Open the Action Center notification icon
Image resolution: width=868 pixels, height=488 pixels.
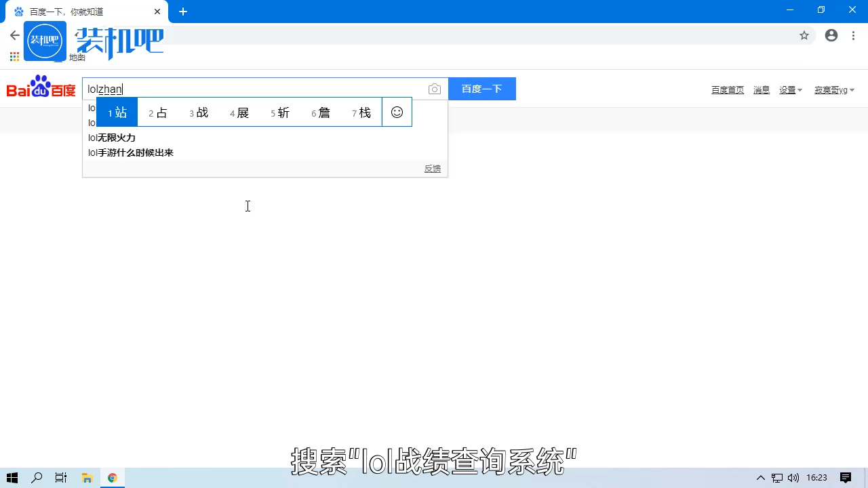pyautogui.click(x=846, y=478)
